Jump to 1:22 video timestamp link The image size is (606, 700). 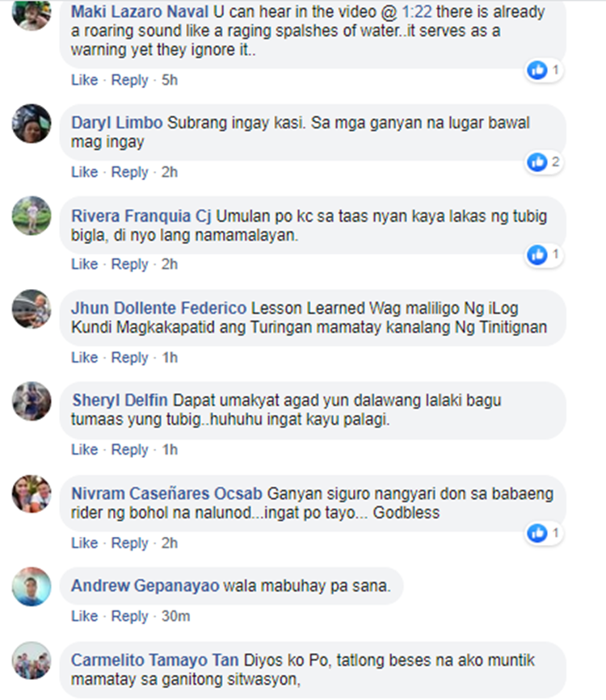pos(417,12)
